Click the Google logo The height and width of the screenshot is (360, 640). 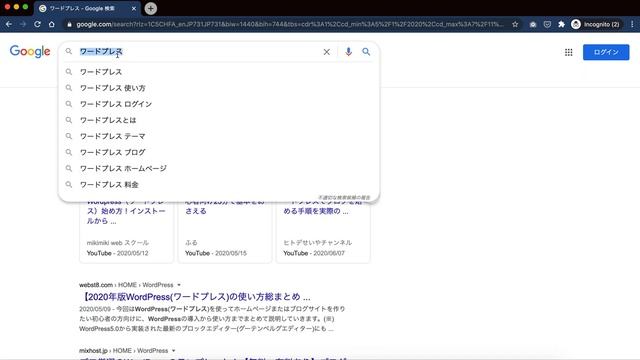(x=30, y=52)
